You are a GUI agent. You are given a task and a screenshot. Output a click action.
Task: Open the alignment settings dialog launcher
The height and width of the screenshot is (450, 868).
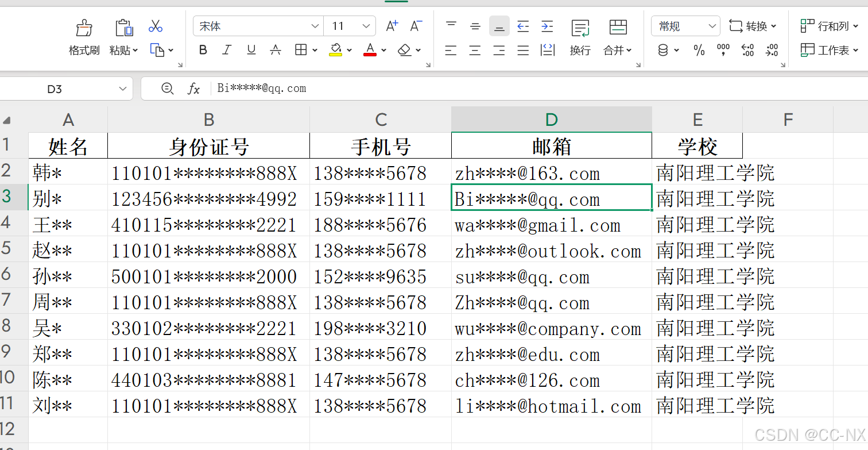428,66
